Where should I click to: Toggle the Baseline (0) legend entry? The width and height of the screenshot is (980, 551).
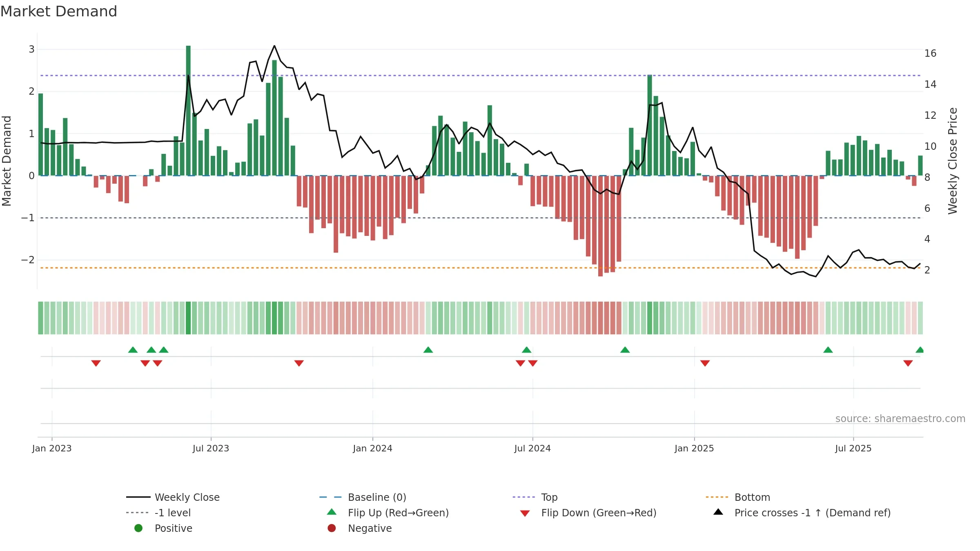[x=363, y=497]
